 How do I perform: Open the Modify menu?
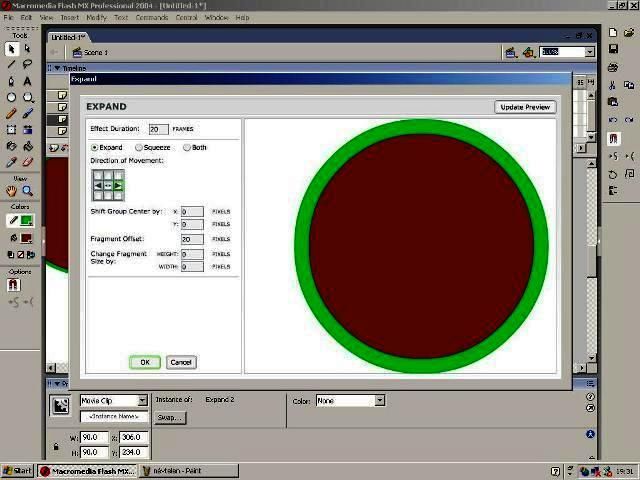coord(96,18)
